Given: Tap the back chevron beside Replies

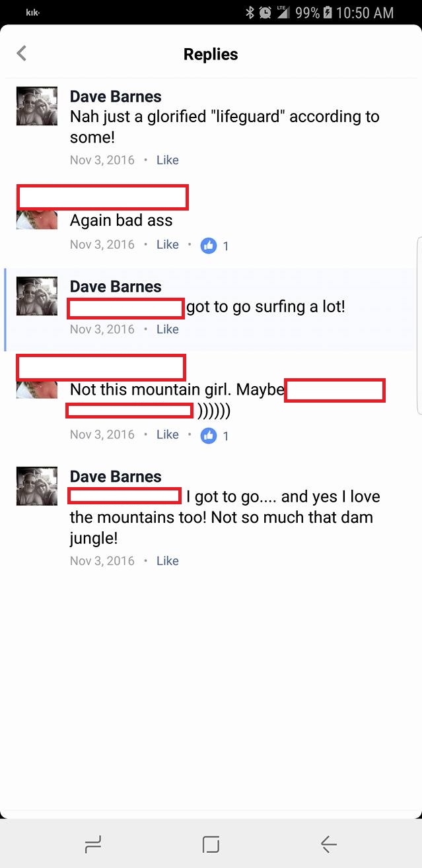Looking at the screenshot, I should pos(22,53).
